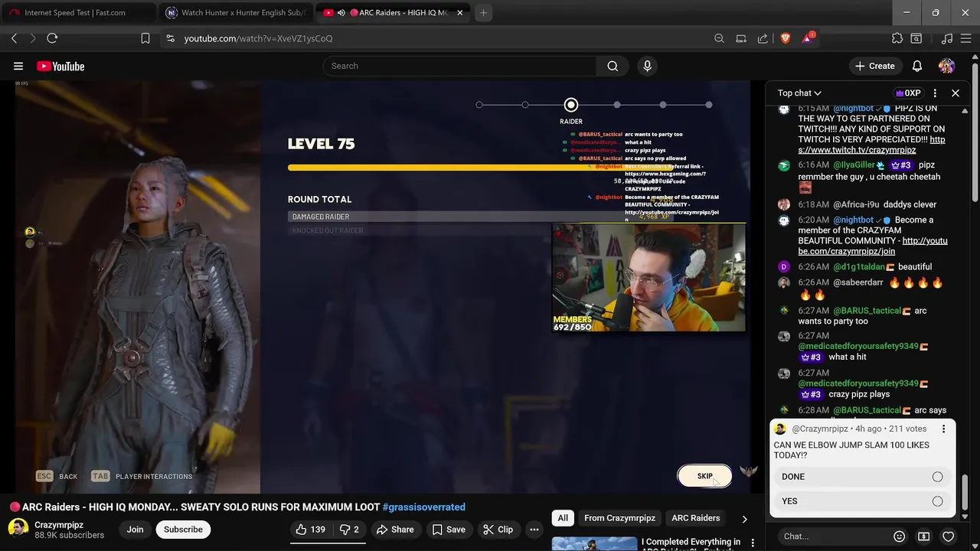
Task: Open the 'I Completed Everything in' video thumbnail
Action: point(594,543)
